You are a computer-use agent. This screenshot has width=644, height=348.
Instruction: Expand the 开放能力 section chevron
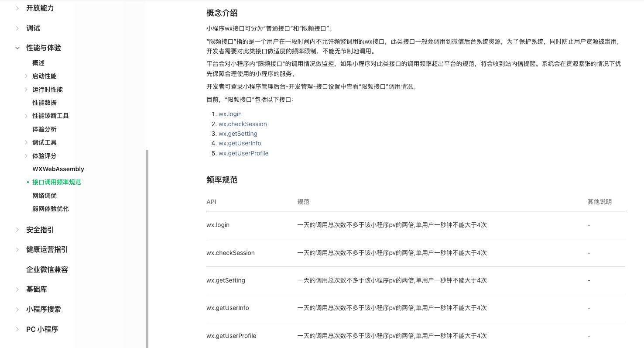pos(17,8)
